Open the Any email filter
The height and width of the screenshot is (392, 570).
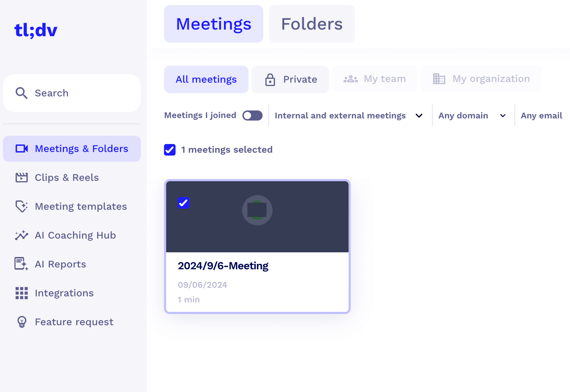(x=541, y=116)
